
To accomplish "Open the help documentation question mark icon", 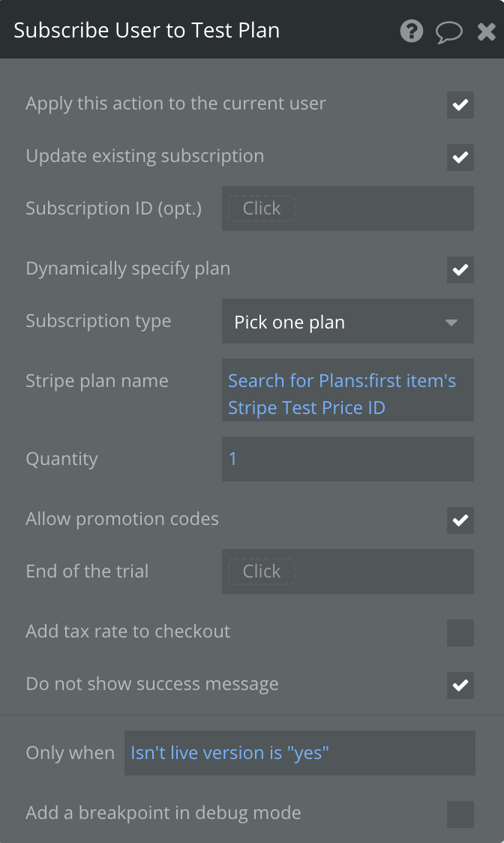I will click(411, 31).
